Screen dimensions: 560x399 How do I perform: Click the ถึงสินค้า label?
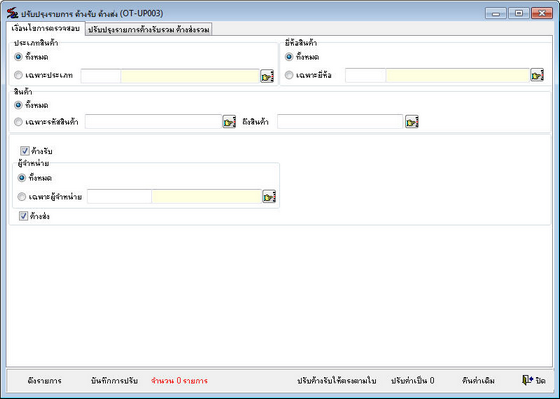coord(255,122)
